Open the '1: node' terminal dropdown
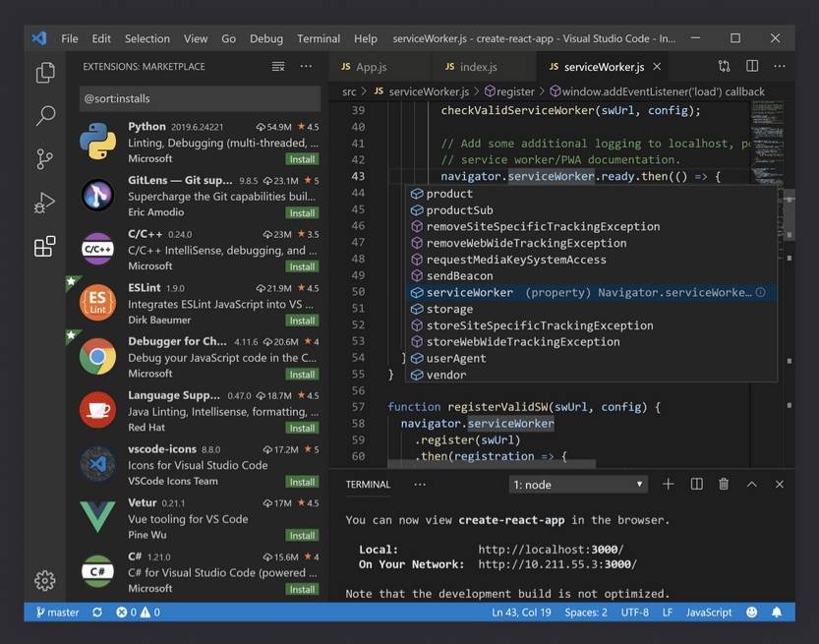819x644 pixels. coord(577,484)
